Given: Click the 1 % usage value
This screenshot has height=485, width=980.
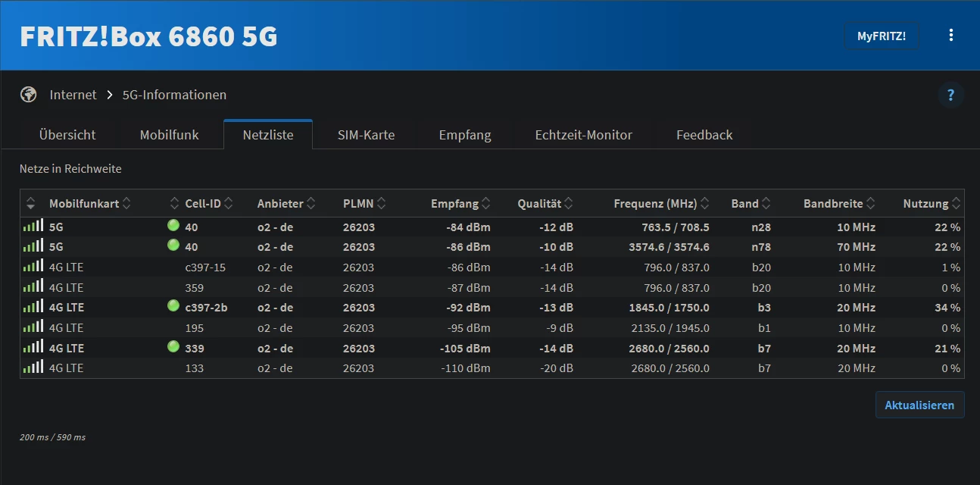Looking at the screenshot, I should tap(950, 267).
